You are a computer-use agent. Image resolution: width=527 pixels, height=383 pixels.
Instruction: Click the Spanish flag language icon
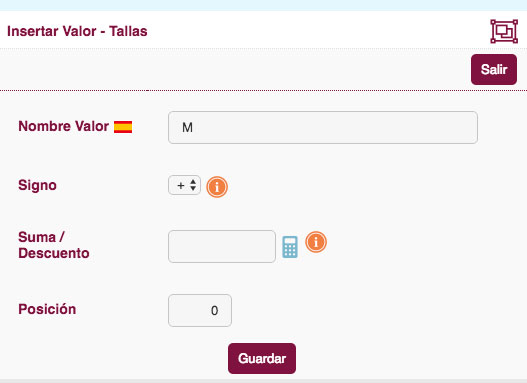pyautogui.click(x=123, y=127)
